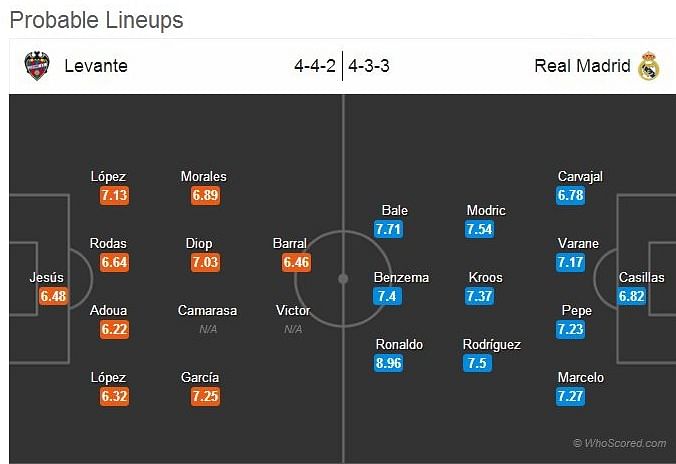Open the Real Madrid team name link
Image resolution: width=676 pixels, height=464 pixels.
pyautogui.click(x=582, y=66)
